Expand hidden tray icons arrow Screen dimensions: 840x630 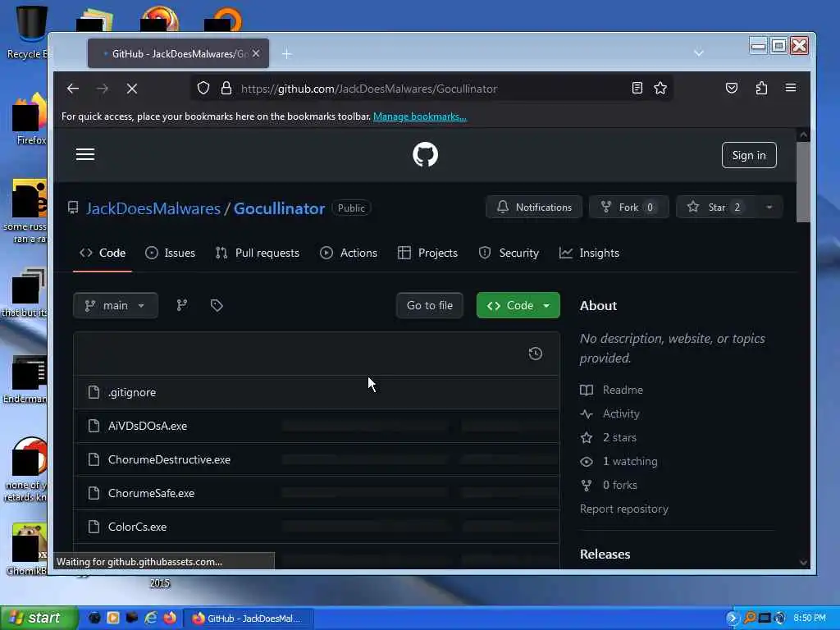[x=732, y=619]
